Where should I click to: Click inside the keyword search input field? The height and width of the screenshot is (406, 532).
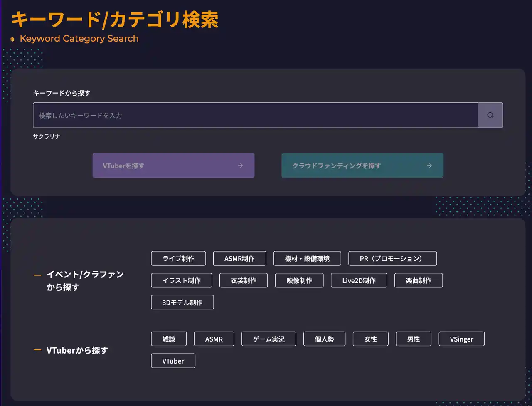[255, 115]
